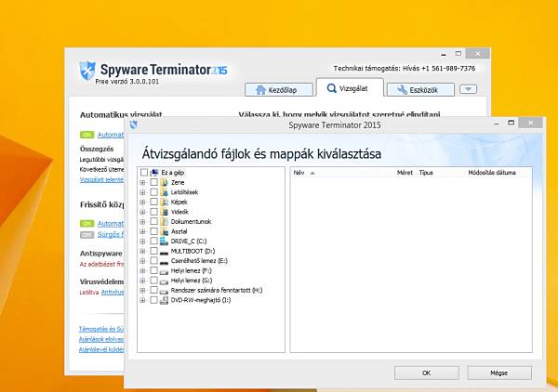Expand the Letöltések tree node
The width and height of the screenshot is (558, 392).
pos(142,192)
